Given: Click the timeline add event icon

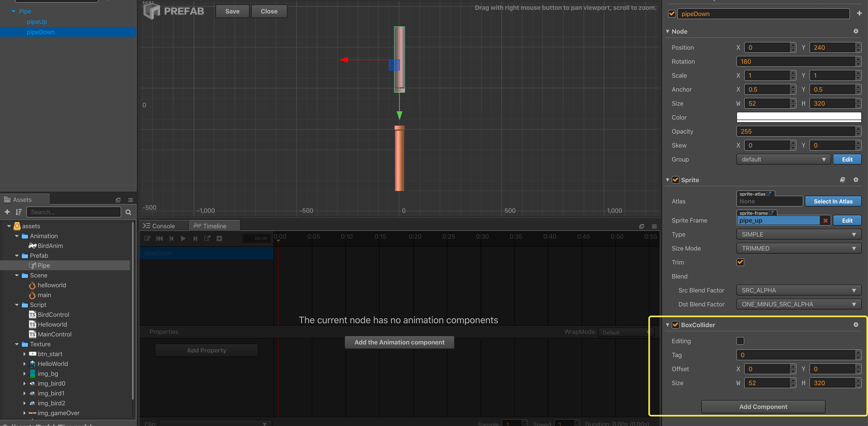Looking at the screenshot, I should coord(219,238).
